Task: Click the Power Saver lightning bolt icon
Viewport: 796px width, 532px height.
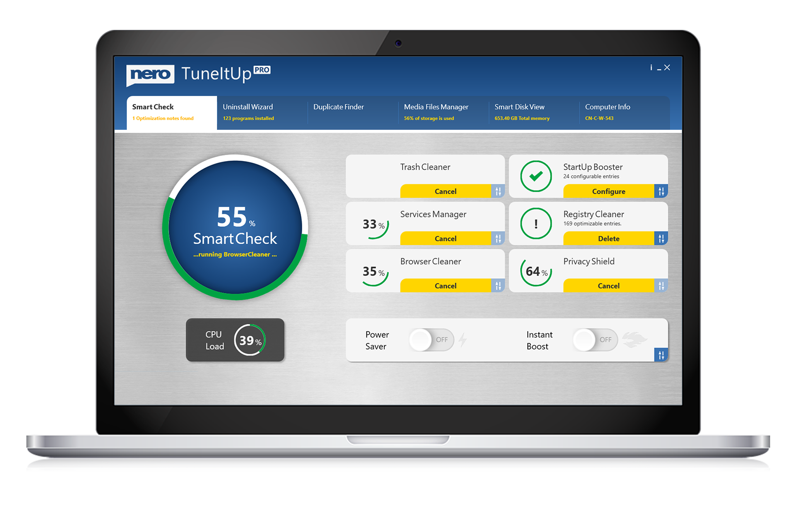Action: coord(462,339)
